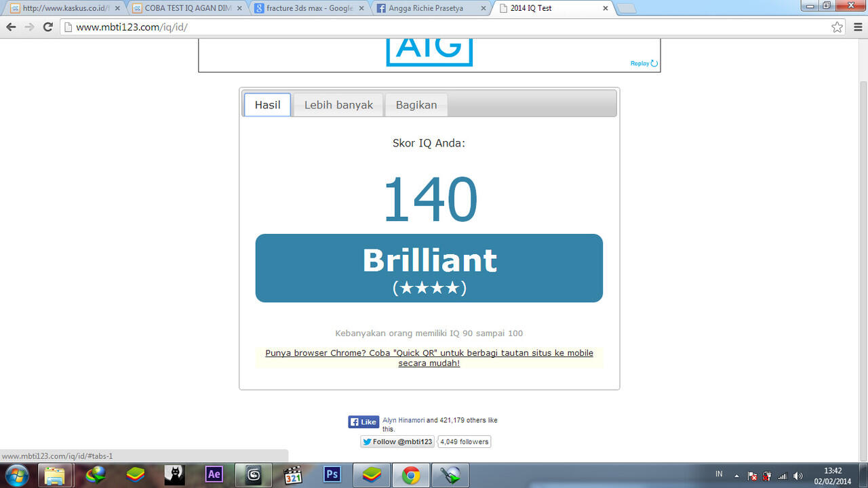Viewport: 868px width, 488px height.
Task: Reload the page with the refresh icon
Action: (47, 27)
